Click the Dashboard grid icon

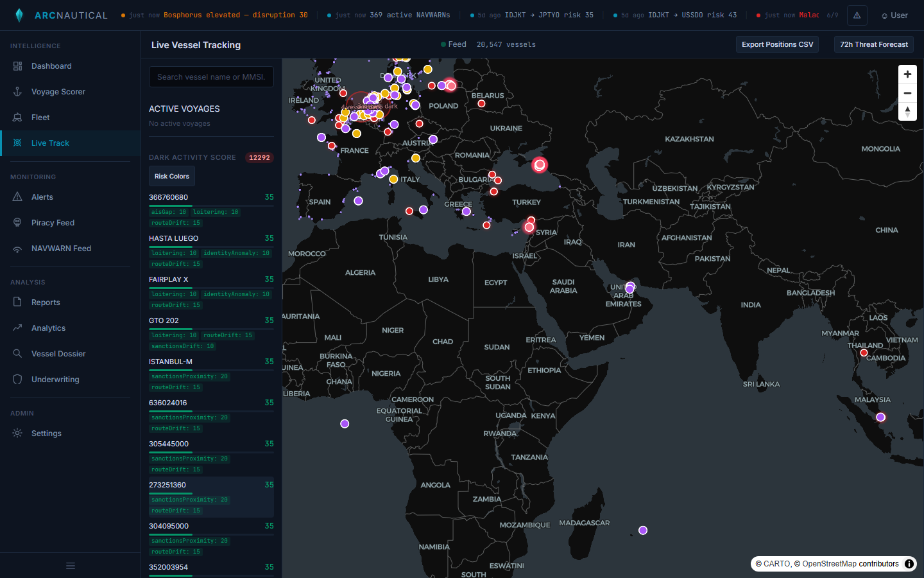pos(17,66)
